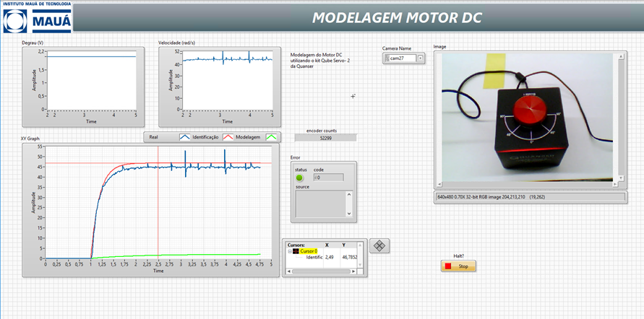
Task: Click the green error status LED
Action: (299, 178)
